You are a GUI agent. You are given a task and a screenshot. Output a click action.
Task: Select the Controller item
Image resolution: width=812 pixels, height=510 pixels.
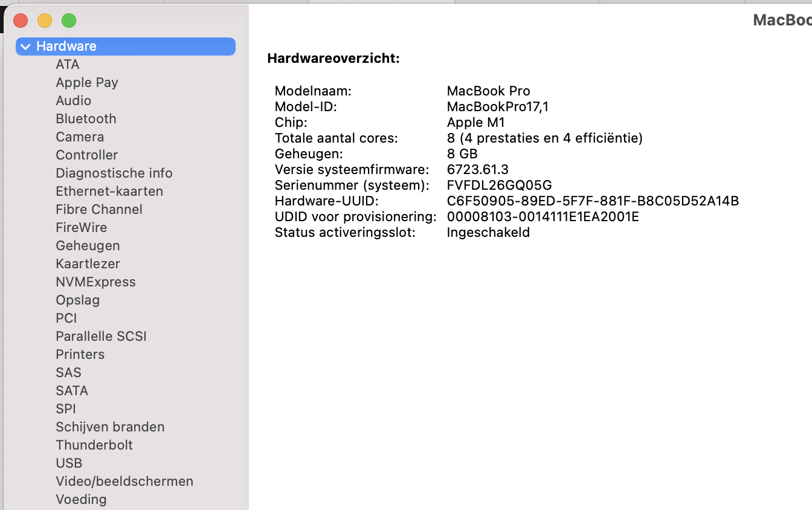point(87,155)
